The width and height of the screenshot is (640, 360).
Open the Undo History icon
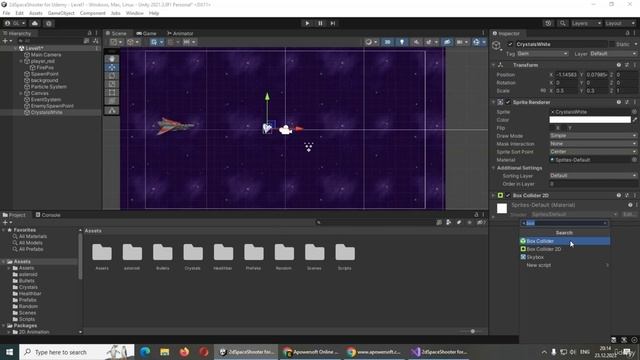pos(548,23)
